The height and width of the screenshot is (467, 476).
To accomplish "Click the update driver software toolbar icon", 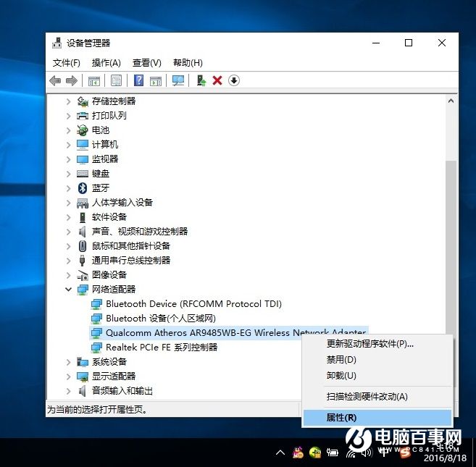I will pos(201,80).
